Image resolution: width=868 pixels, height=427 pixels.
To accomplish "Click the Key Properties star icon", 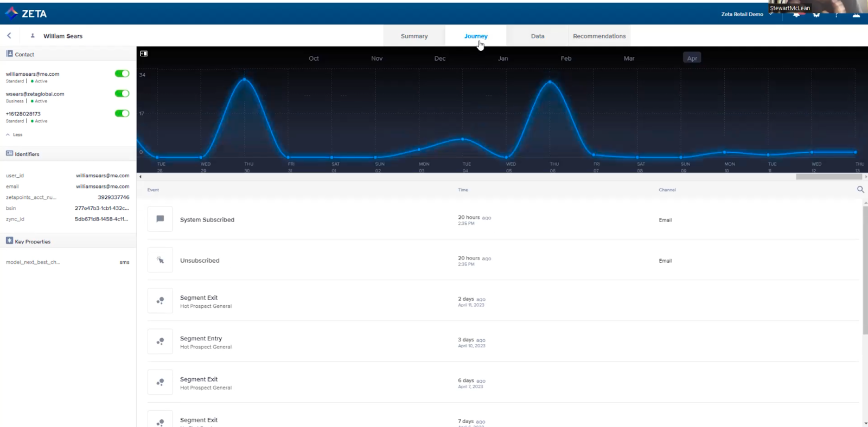I will click(9, 241).
